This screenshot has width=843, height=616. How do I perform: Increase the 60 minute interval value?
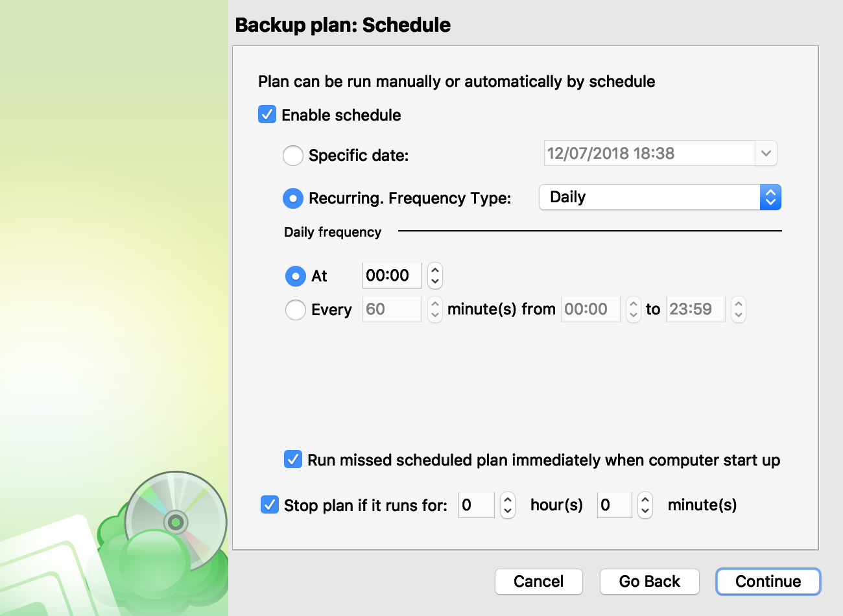tap(434, 305)
